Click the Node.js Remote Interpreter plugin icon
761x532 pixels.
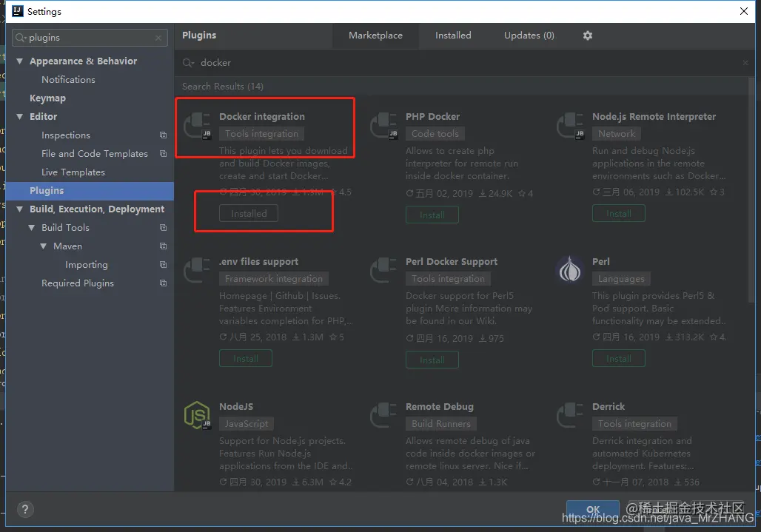tap(570, 126)
